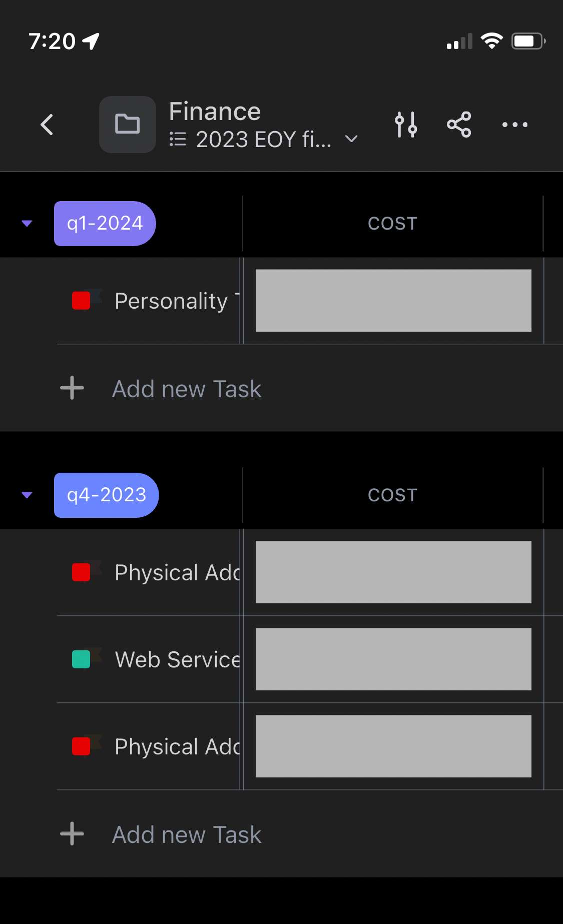Open the 2023 EOY list dropdown chevron
563x924 pixels.
pyautogui.click(x=352, y=139)
